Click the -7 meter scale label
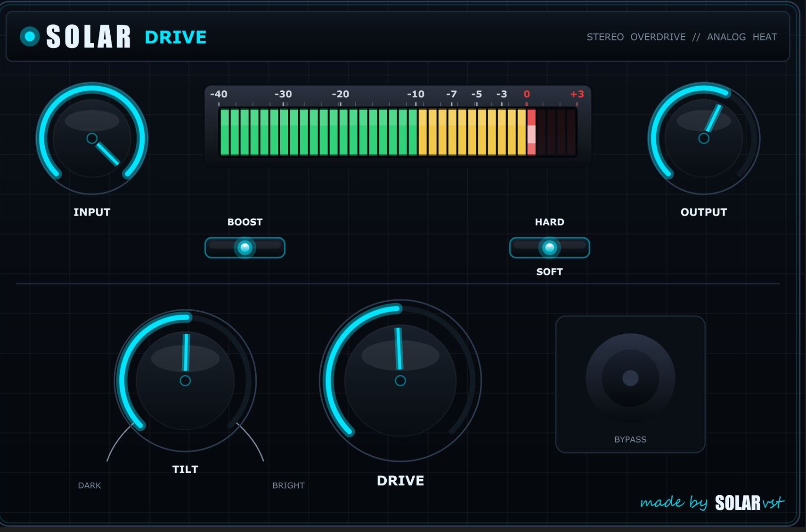The image size is (806, 532). coord(451,94)
